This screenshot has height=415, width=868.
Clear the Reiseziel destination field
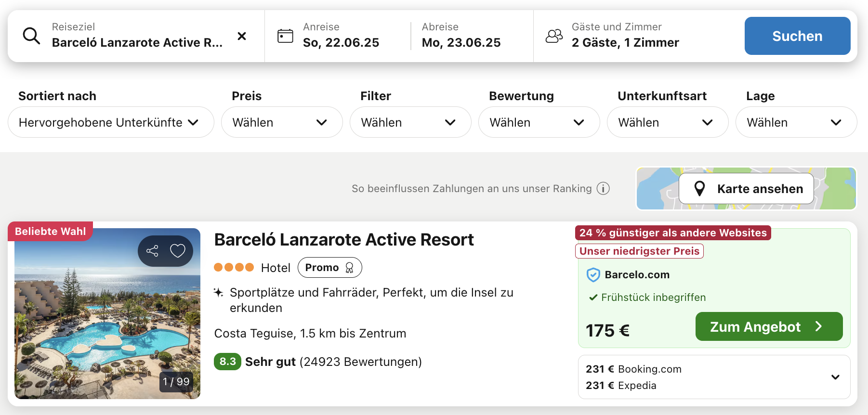(x=242, y=36)
